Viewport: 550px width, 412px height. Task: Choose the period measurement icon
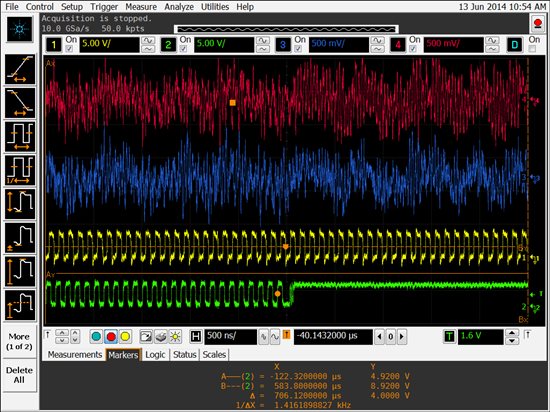20,136
